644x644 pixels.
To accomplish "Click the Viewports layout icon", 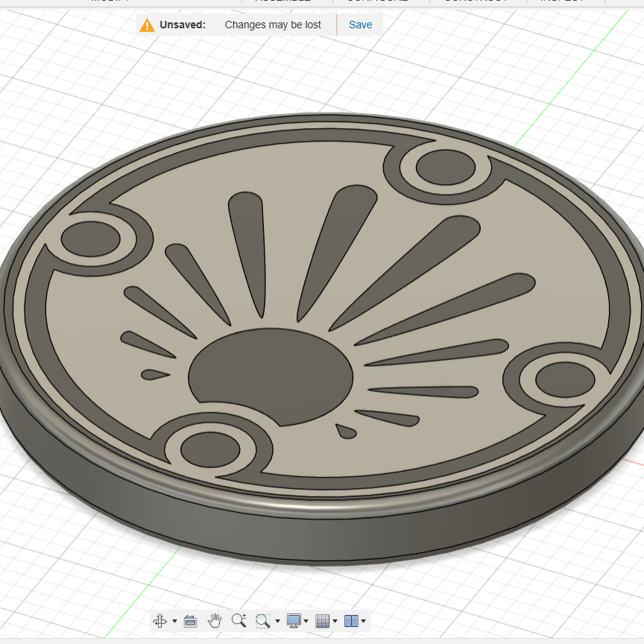I will click(x=351, y=621).
